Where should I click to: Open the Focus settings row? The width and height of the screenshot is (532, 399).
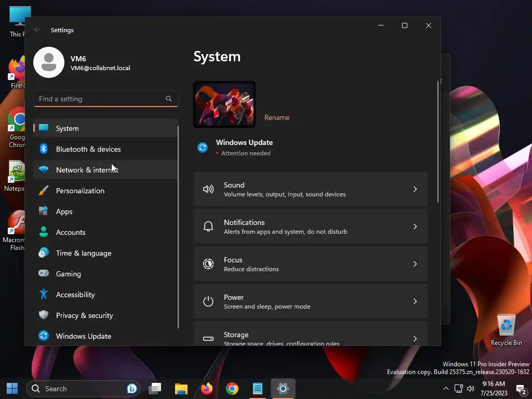[311, 263]
